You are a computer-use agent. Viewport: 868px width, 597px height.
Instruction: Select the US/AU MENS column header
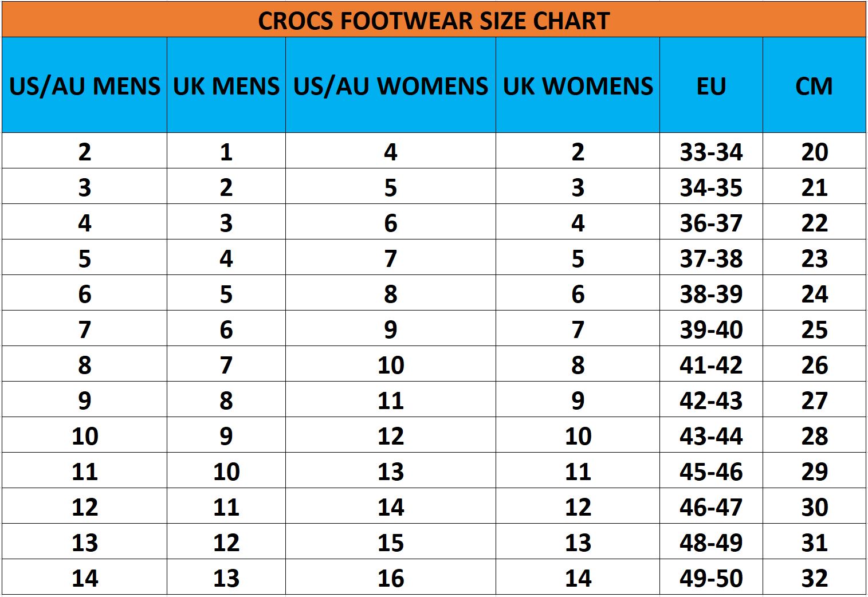click(x=85, y=85)
